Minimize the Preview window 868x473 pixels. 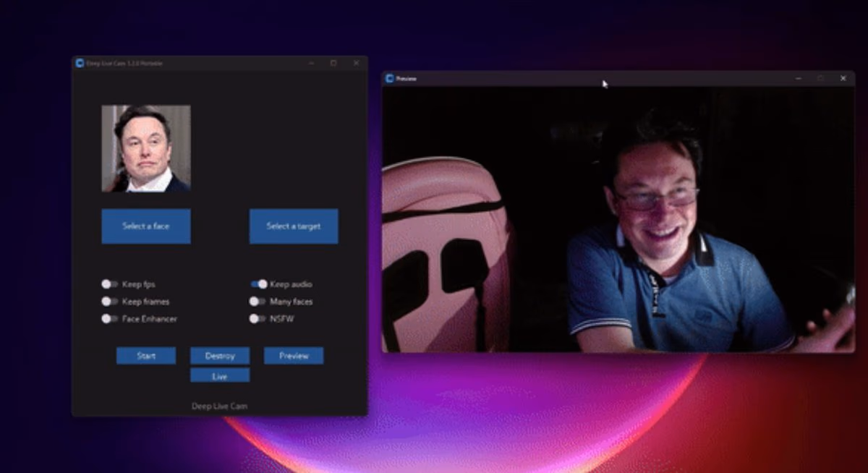tap(798, 78)
